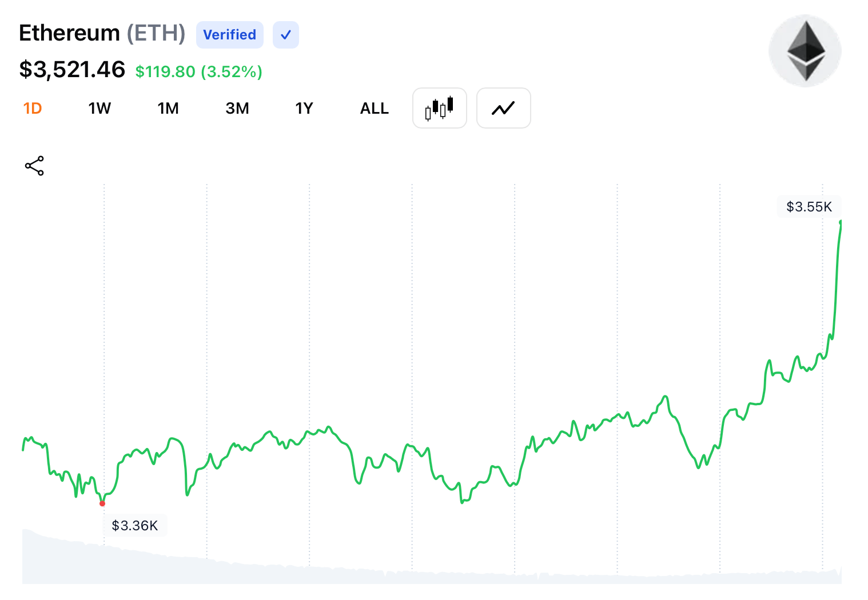868x600 pixels.
Task: Click the verified checkmark badge
Action: pyautogui.click(x=285, y=35)
